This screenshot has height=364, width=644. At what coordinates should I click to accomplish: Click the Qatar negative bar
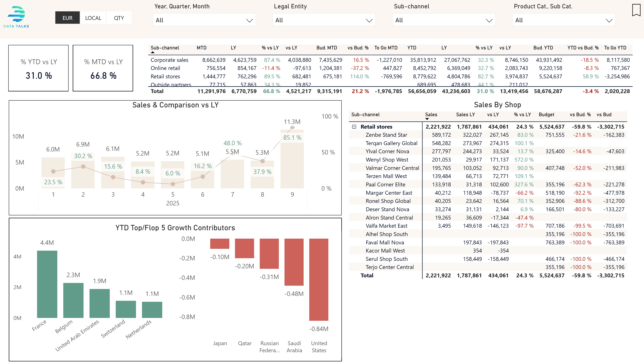tap(244, 248)
